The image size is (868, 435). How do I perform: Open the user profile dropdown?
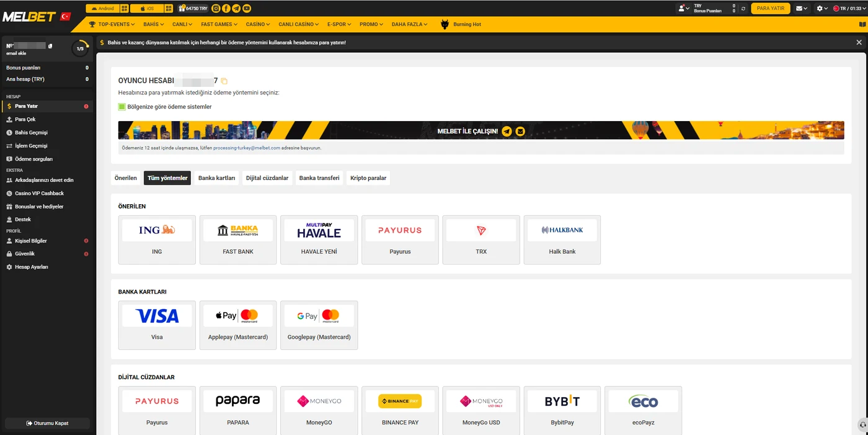coord(684,9)
